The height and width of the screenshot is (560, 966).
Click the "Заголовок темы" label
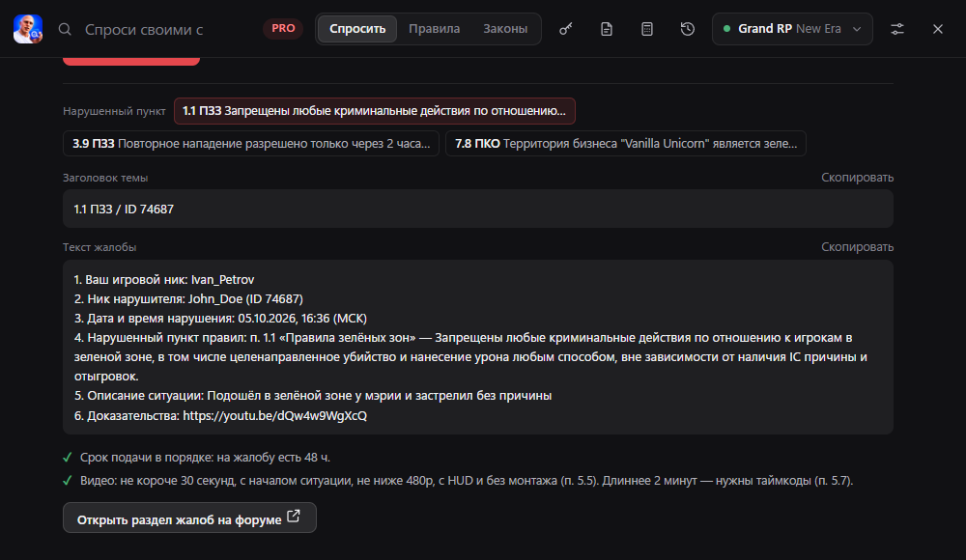point(105,178)
